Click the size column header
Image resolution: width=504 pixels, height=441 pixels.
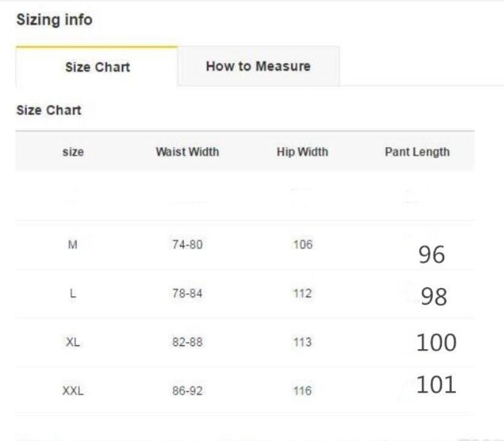click(73, 152)
